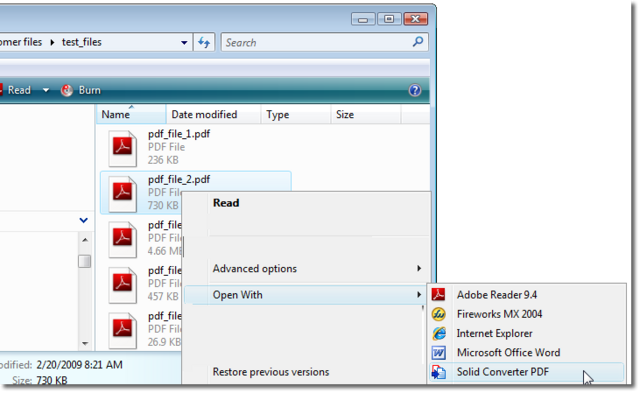This screenshot has height=393, width=640.
Task: Click the Internet Explorer icon in submenu
Action: click(439, 333)
